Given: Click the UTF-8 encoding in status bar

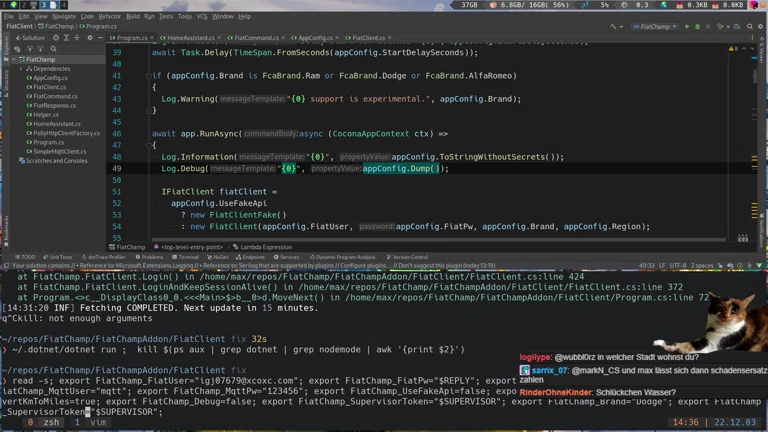Looking at the screenshot, I should [x=678, y=265].
